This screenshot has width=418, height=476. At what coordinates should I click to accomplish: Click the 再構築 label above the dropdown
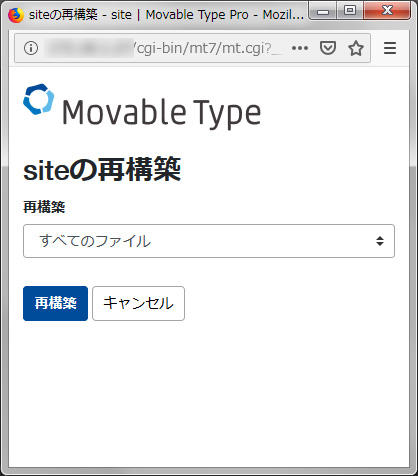coord(44,207)
